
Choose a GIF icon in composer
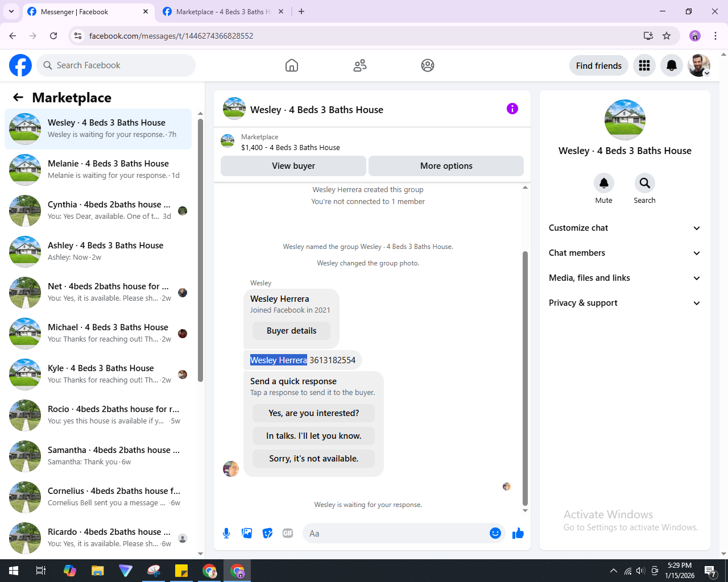pyautogui.click(x=288, y=533)
